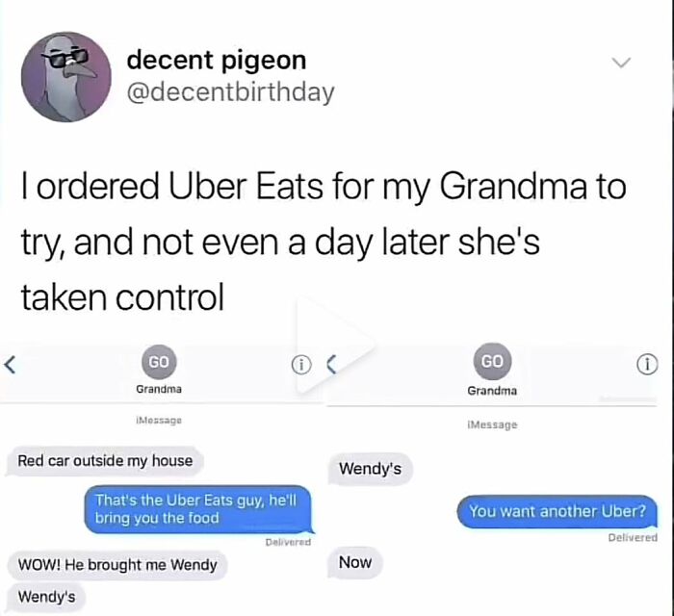674x616 pixels.
Task: Open Grandma contact name in left chat
Action: (159, 389)
